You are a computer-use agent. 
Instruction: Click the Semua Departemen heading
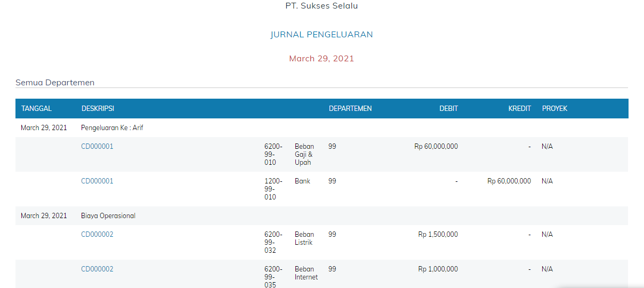click(x=55, y=83)
